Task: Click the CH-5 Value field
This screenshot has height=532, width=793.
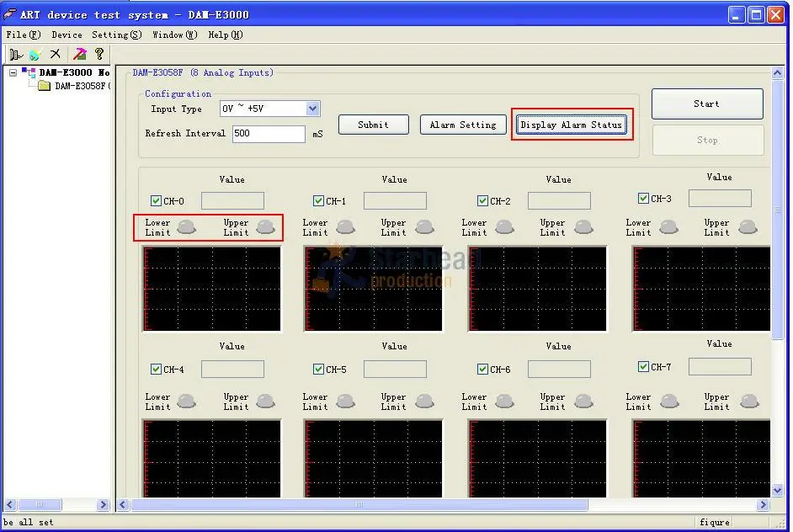Action: tap(395, 370)
